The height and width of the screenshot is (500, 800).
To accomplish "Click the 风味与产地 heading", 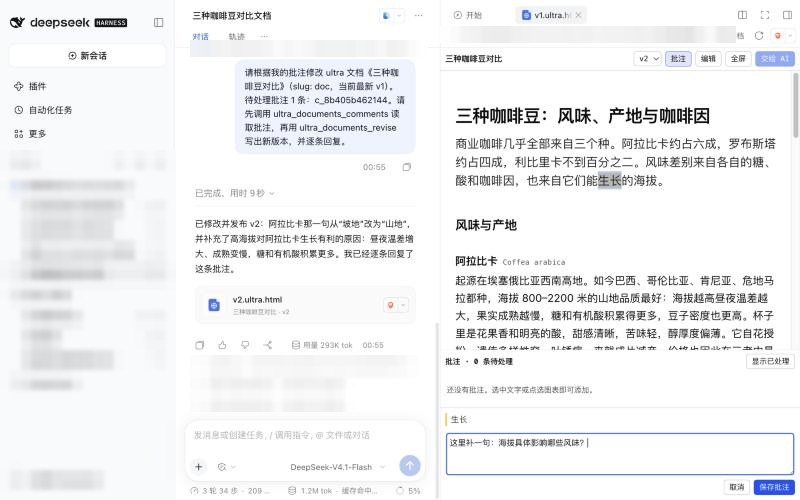I will point(486,225).
